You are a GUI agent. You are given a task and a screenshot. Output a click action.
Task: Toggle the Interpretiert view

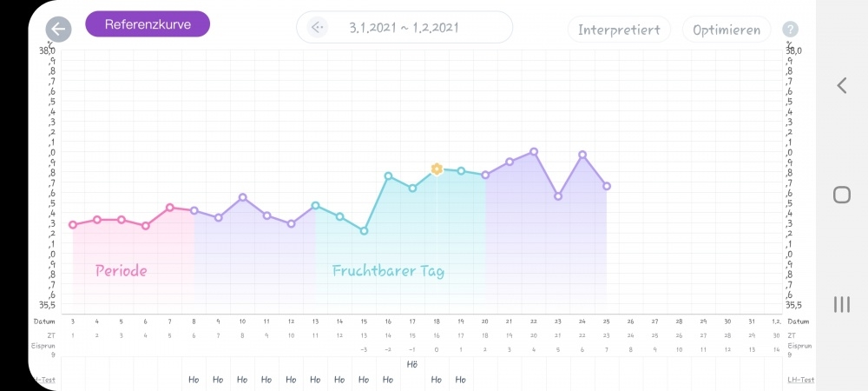[620, 29]
